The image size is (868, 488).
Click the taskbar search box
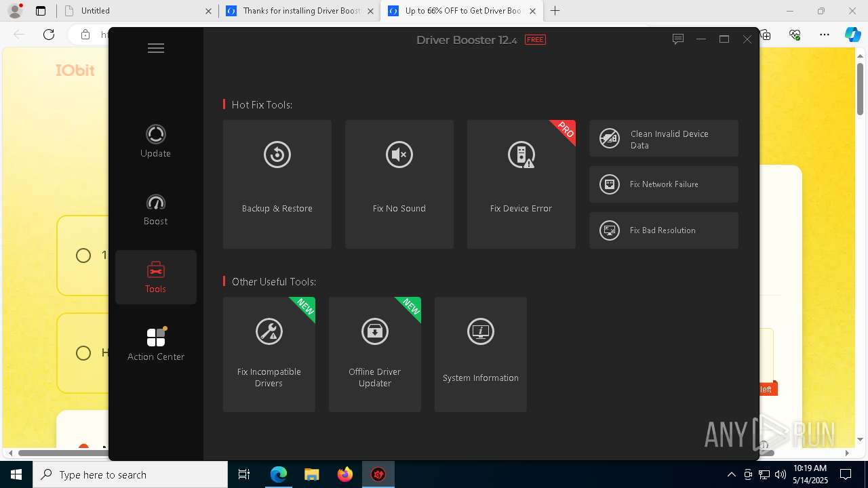point(130,474)
